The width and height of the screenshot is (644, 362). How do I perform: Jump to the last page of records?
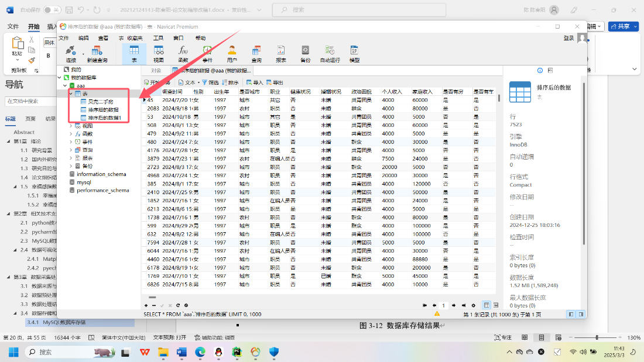464,305
